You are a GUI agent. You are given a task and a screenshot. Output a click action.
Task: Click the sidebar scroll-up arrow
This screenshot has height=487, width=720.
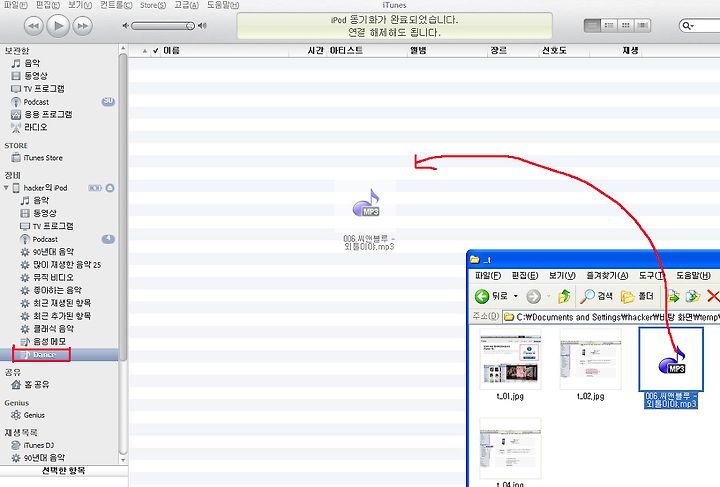coord(123,49)
